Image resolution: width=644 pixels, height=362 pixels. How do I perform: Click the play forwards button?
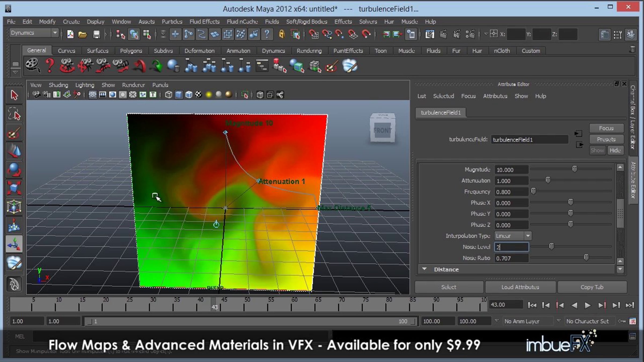point(587,305)
